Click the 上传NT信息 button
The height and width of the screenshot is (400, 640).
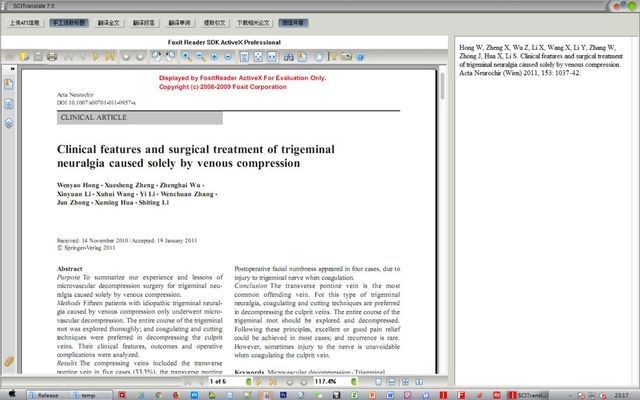tap(25, 23)
